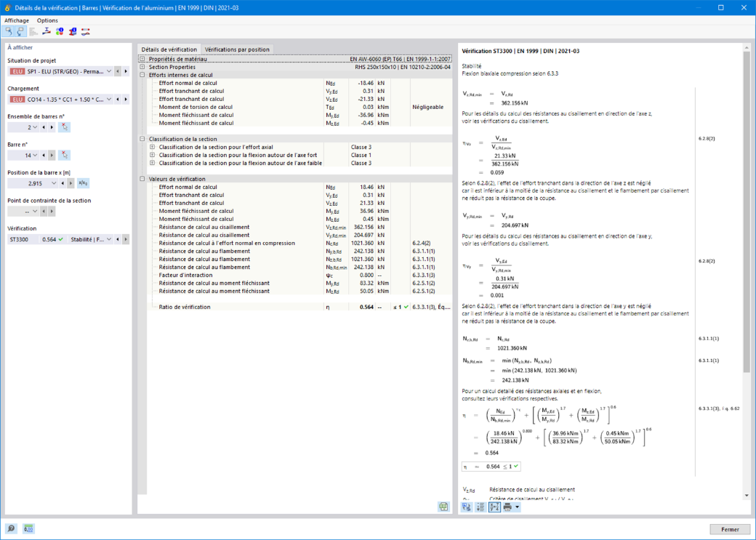Open the Barre n° dropdown
756x540 pixels.
pos(35,156)
